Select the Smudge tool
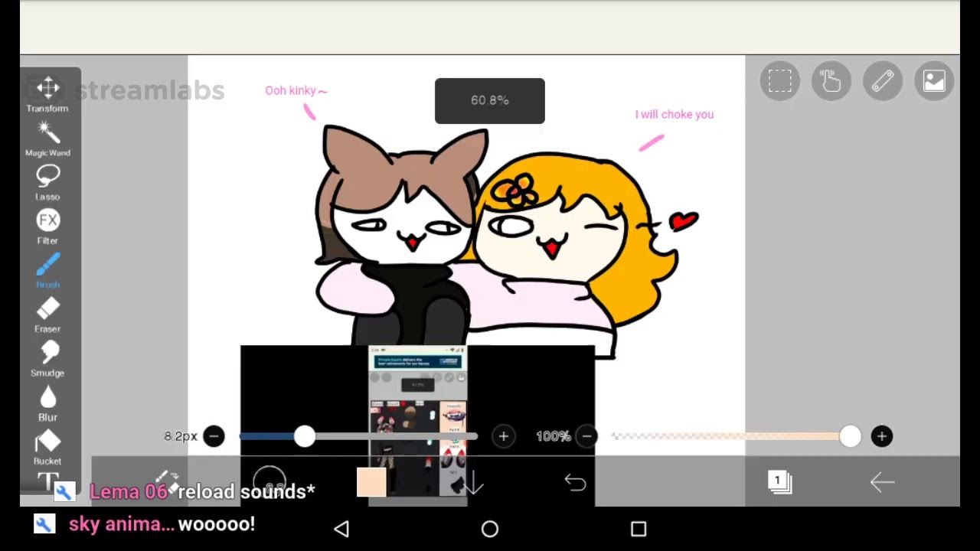Viewport: 980px width, 551px height. [x=47, y=359]
